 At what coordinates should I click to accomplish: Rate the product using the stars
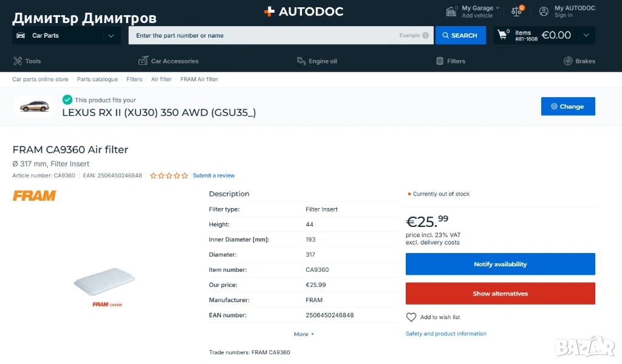click(x=169, y=176)
